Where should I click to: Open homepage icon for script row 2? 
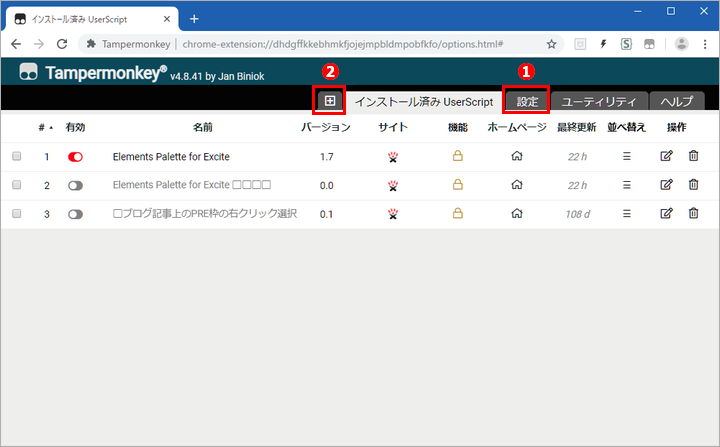(x=517, y=185)
